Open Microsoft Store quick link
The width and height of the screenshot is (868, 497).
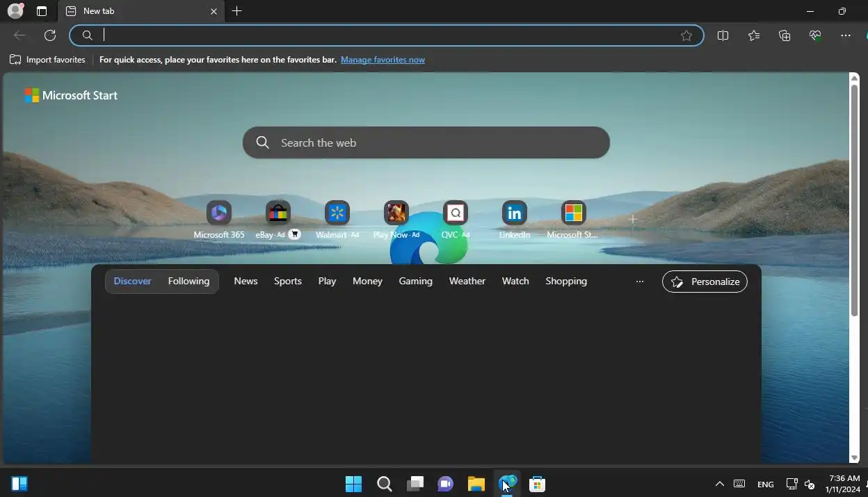tap(573, 220)
